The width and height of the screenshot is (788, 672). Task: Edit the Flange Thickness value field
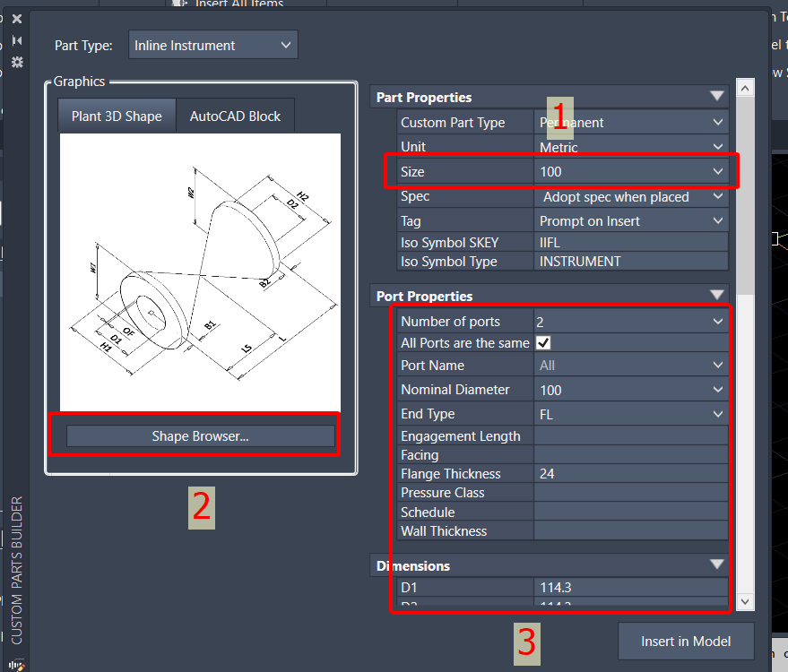(x=628, y=473)
